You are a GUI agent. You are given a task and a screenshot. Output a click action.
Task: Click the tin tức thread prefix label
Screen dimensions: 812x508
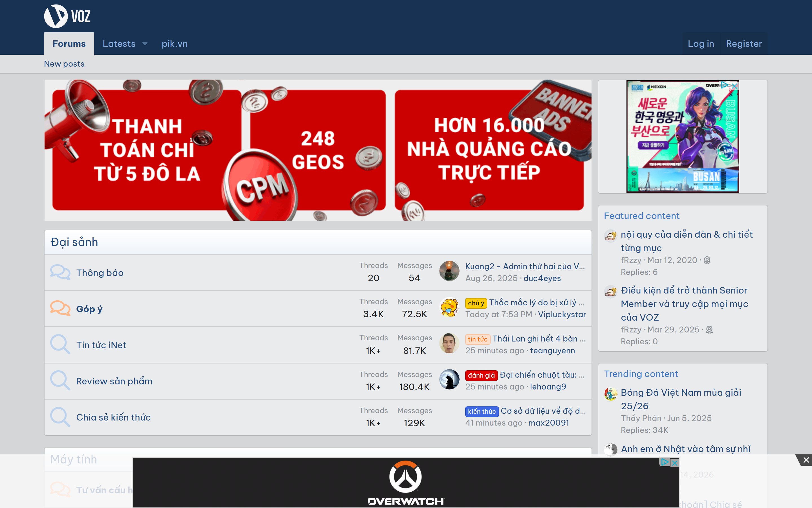tap(477, 339)
